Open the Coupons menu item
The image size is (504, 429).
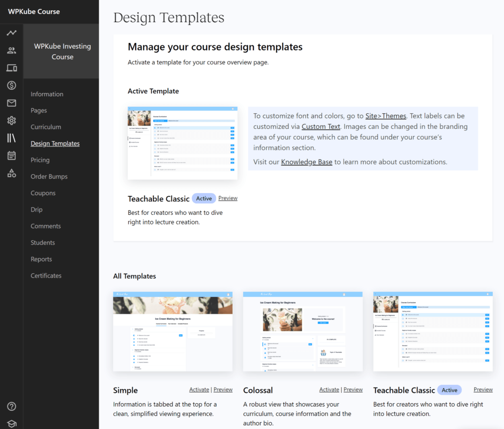(43, 193)
